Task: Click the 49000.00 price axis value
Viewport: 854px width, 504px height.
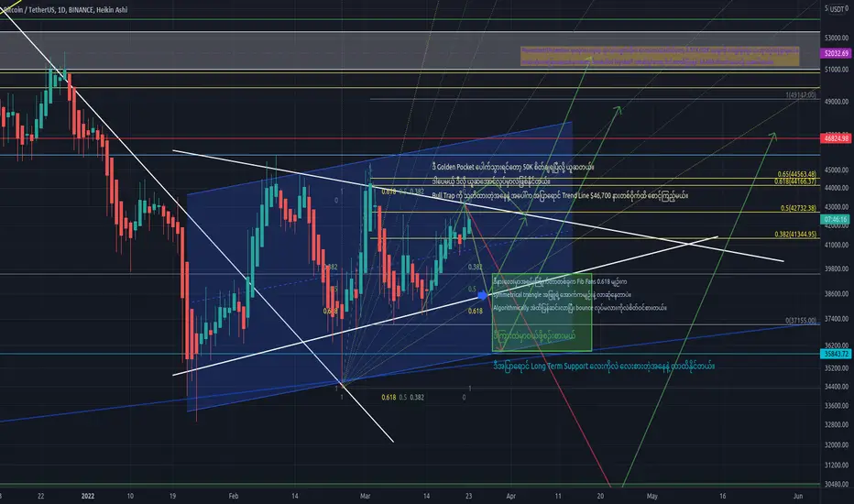Action: (x=837, y=102)
